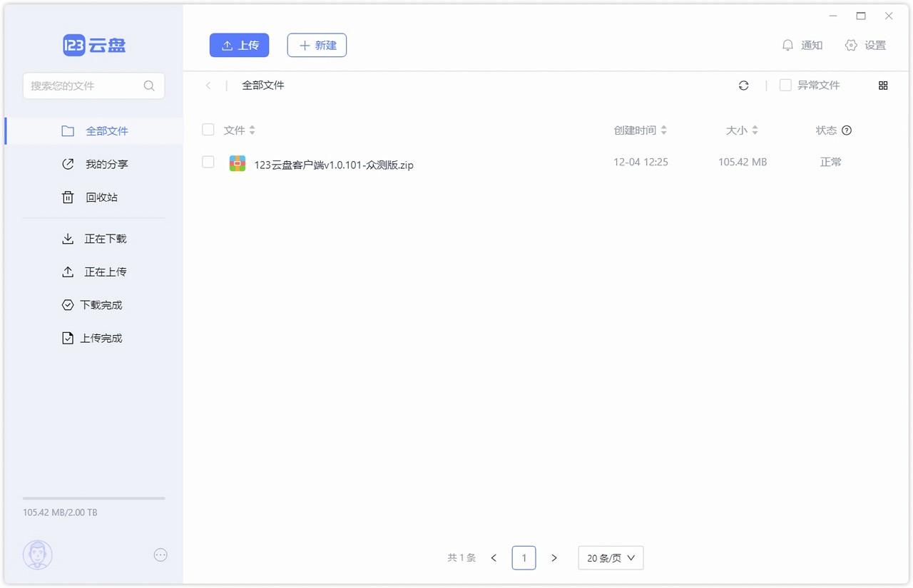Image resolution: width=913 pixels, height=588 pixels.
Task: Click the search magnifier icon
Action: 149,86
